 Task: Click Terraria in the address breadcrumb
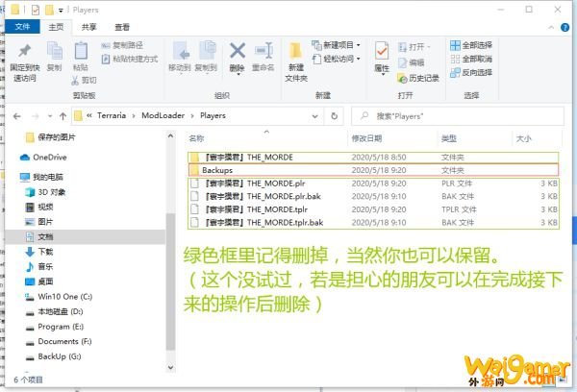(112, 116)
